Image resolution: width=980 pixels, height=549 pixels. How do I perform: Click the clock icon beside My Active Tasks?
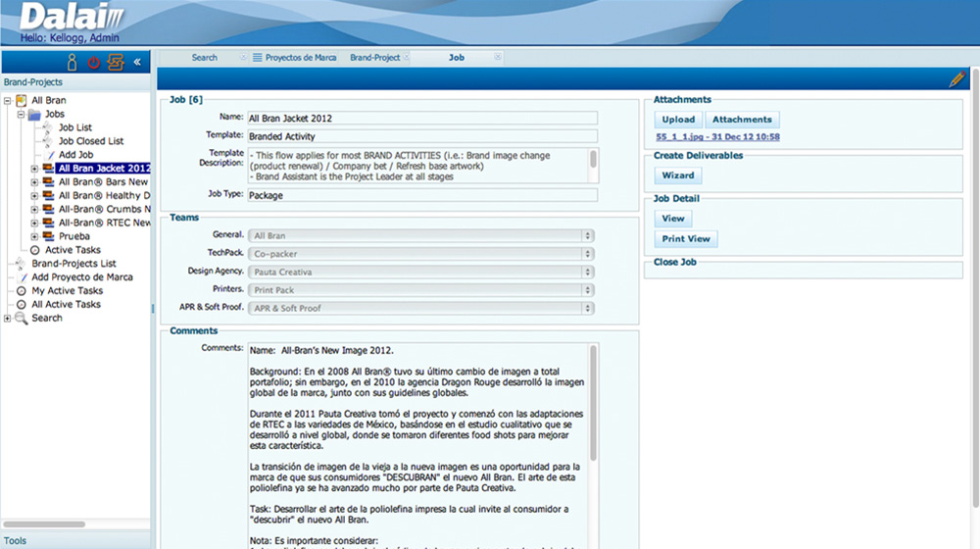[x=22, y=291]
